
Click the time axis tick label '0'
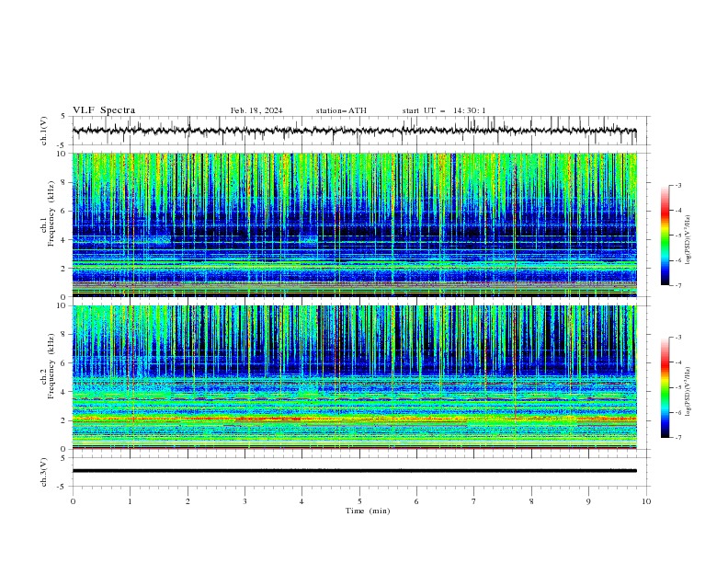[x=73, y=501]
